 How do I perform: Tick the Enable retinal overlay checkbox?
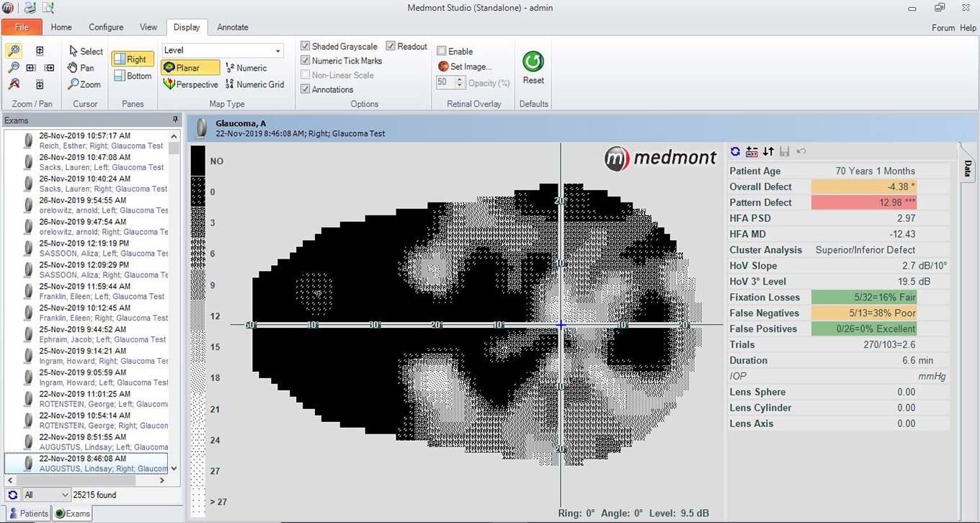[x=442, y=52]
